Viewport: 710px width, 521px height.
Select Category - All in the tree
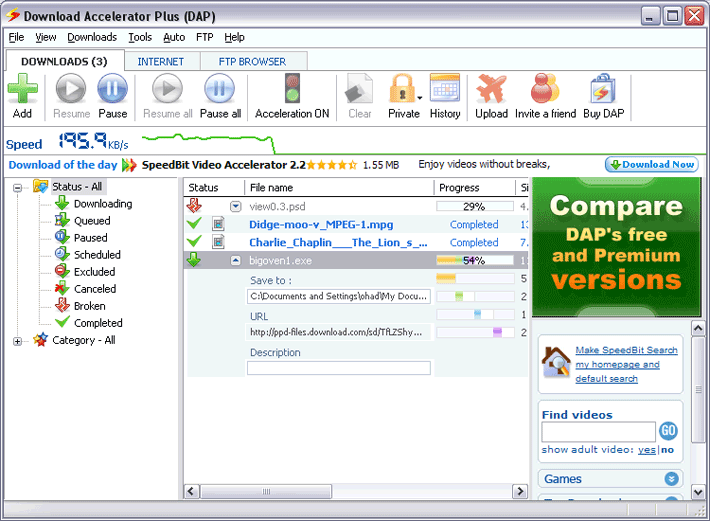(84, 340)
